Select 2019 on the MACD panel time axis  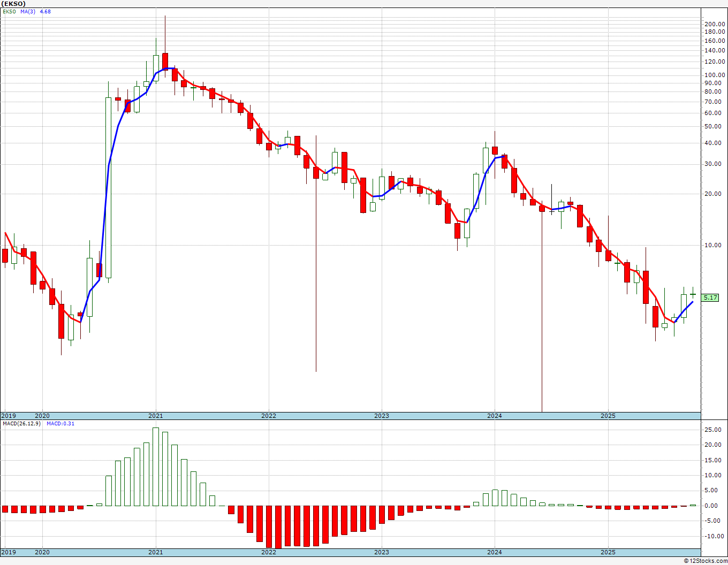coord(8,552)
